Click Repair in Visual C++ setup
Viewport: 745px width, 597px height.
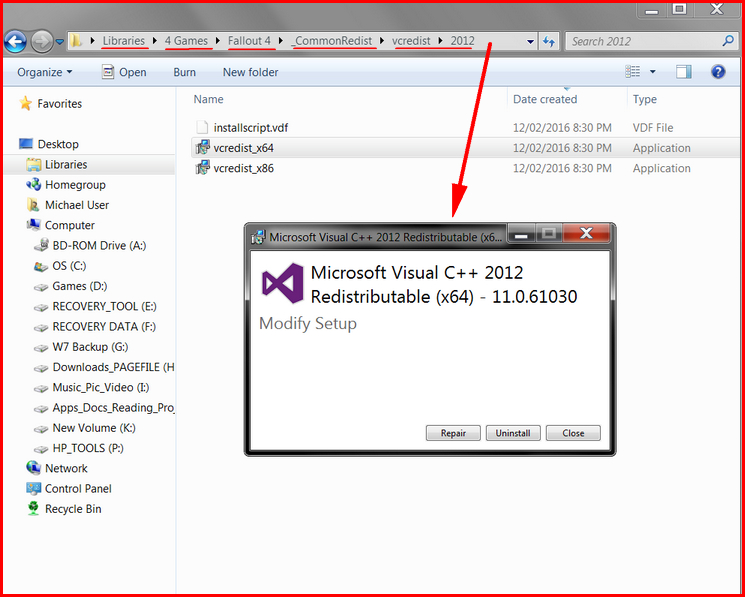(453, 433)
